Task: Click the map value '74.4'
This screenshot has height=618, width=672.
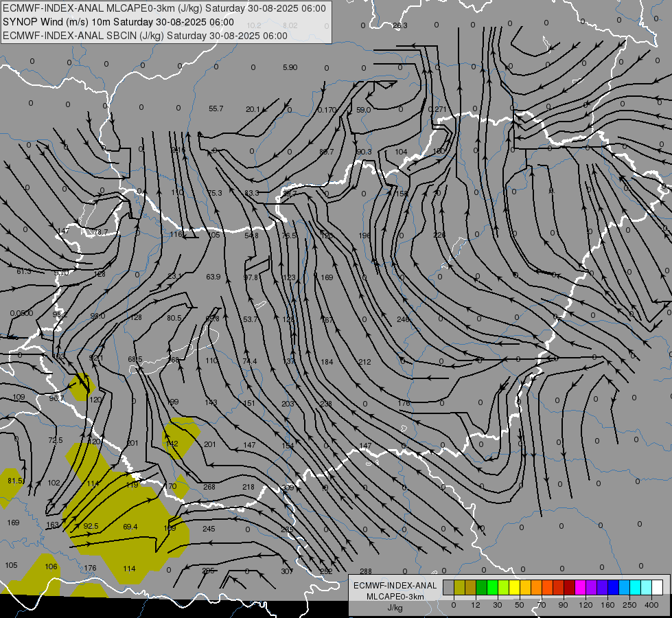Action: (250, 362)
